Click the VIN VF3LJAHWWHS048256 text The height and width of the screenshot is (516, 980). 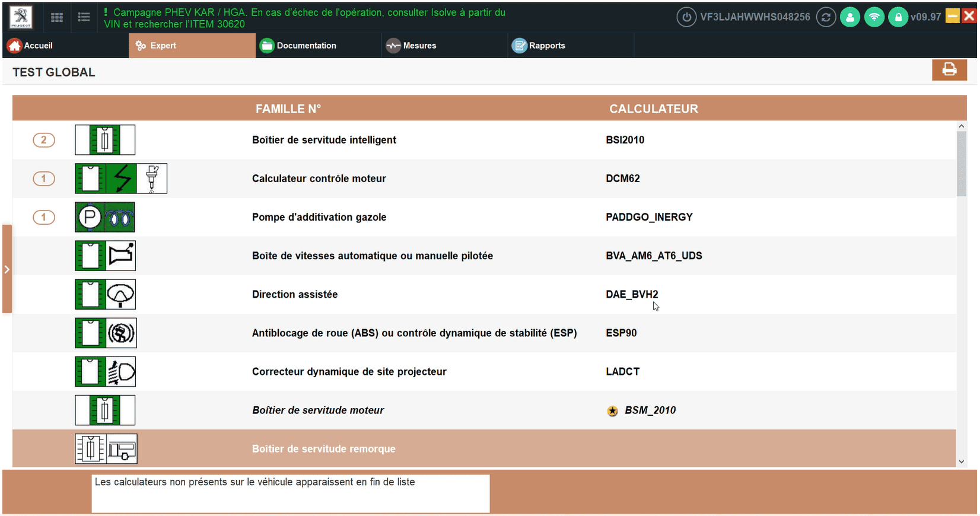pyautogui.click(x=755, y=17)
